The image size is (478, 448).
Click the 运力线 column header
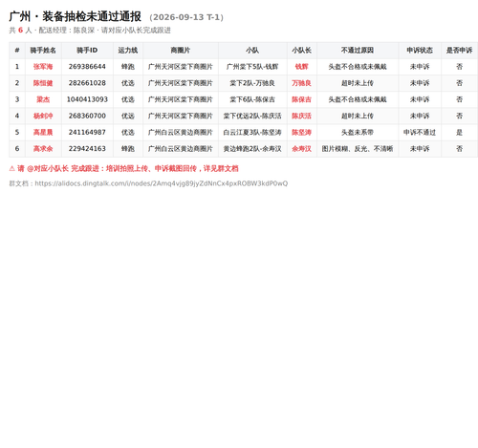(x=128, y=51)
